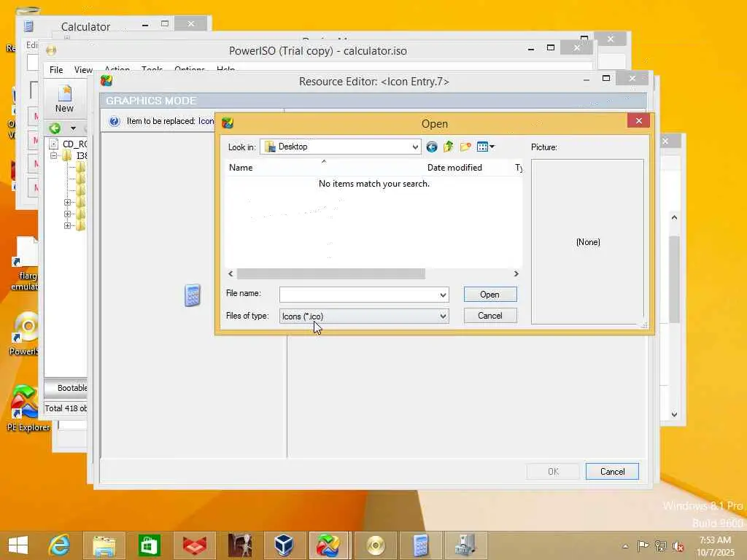Click the red fox icon in taskbar
Image resolution: width=747 pixels, height=560 pixels.
[x=194, y=545]
